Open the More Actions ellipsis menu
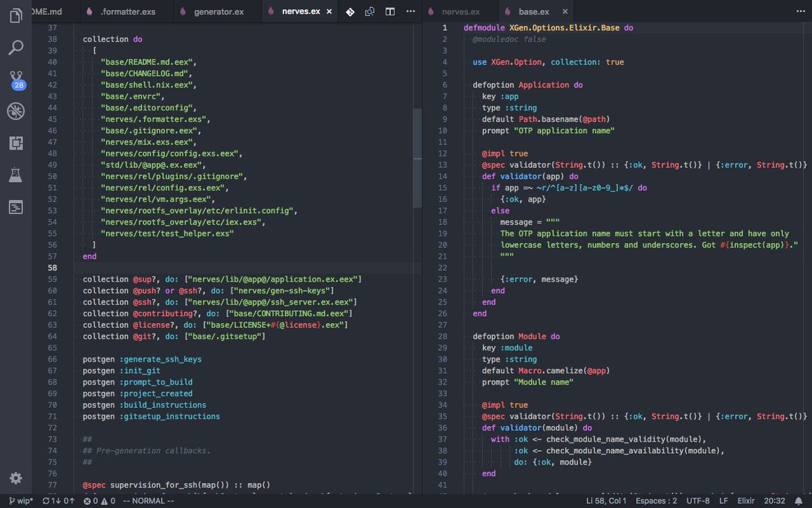The height and width of the screenshot is (508, 812). (x=410, y=12)
